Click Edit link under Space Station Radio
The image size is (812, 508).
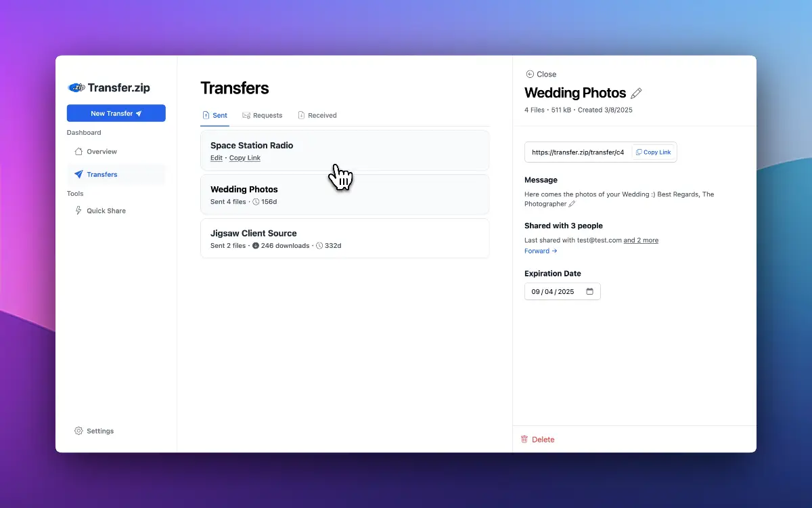217,158
